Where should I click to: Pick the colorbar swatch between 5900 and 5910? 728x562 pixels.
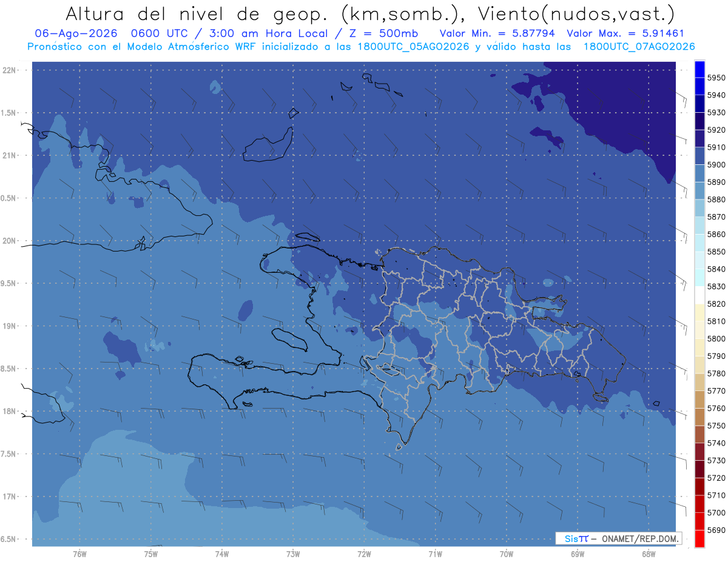click(x=699, y=156)
